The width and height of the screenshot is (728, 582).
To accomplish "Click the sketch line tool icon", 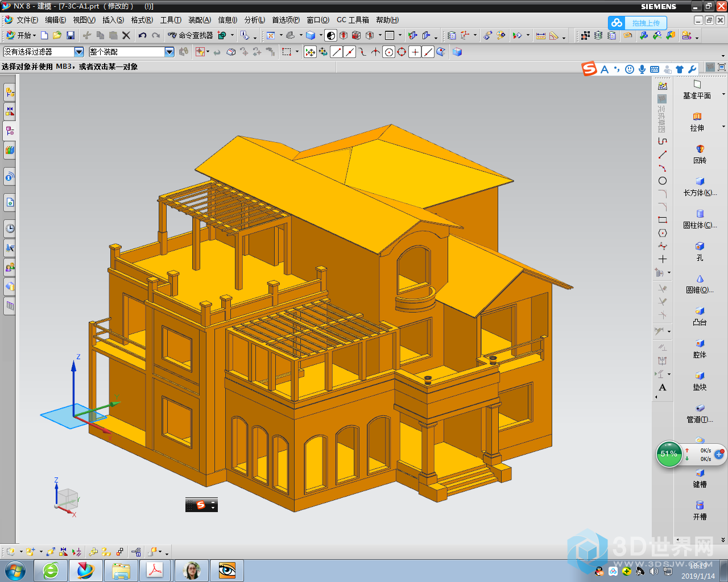I will click(662, 155).
